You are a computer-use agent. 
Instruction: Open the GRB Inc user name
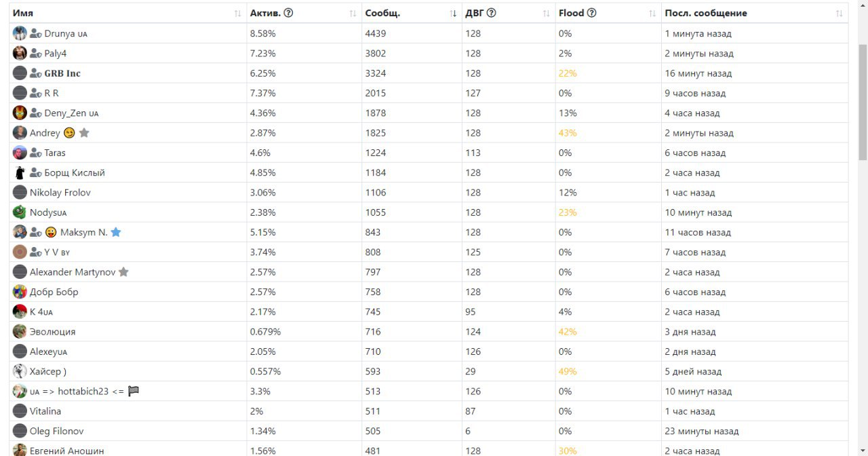point(62,73)
